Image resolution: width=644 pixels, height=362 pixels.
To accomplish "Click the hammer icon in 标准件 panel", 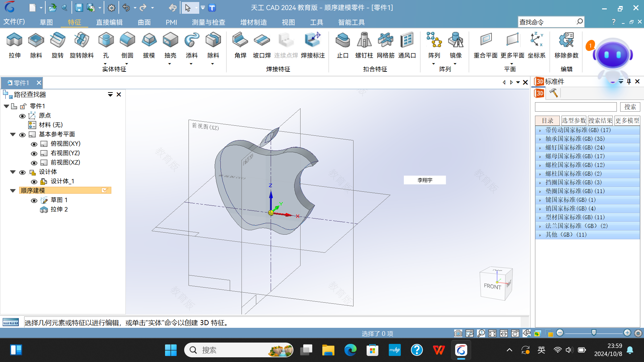I will [553, 93].
